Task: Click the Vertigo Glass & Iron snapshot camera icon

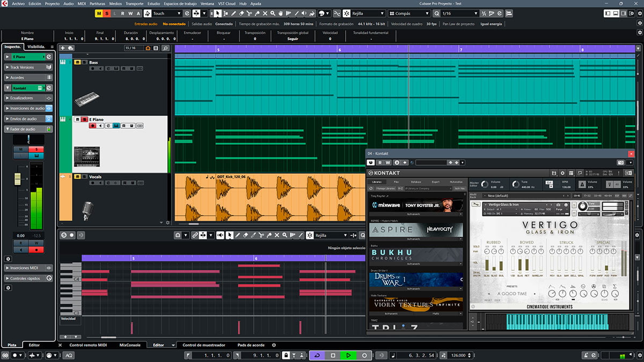Action: click(559, 204)
